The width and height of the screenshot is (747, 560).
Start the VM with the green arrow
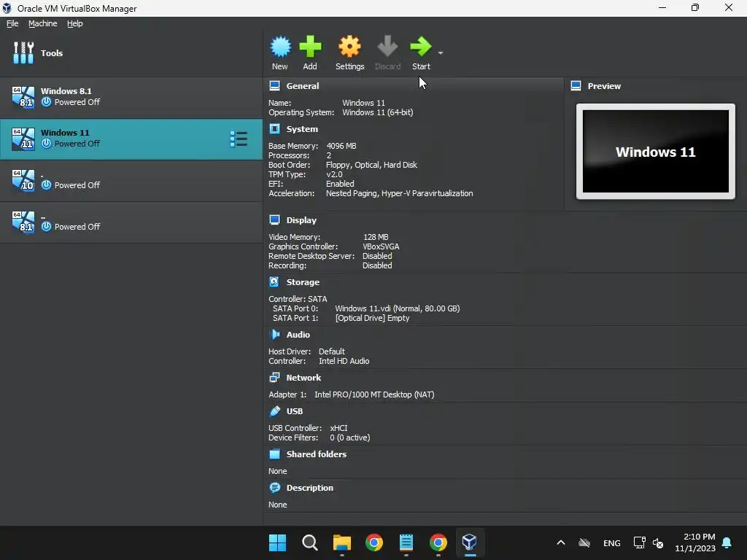point(421,47)
